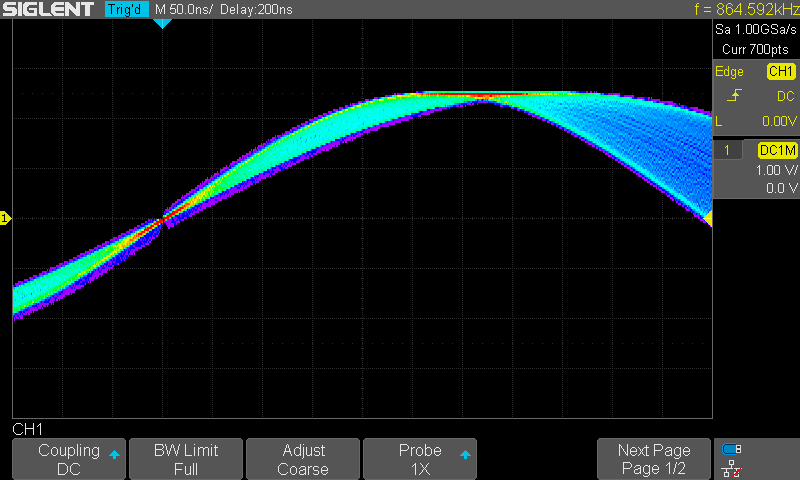Click the Delay:200ns readout
Viewport: 800px width, 480px height.
click(x=256, y=9)
